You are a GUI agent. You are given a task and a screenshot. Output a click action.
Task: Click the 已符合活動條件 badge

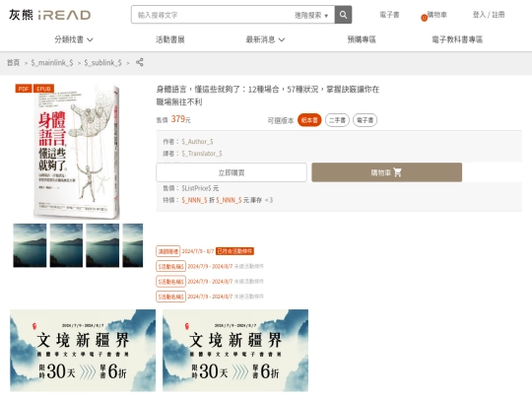click(x=234, y=251)
